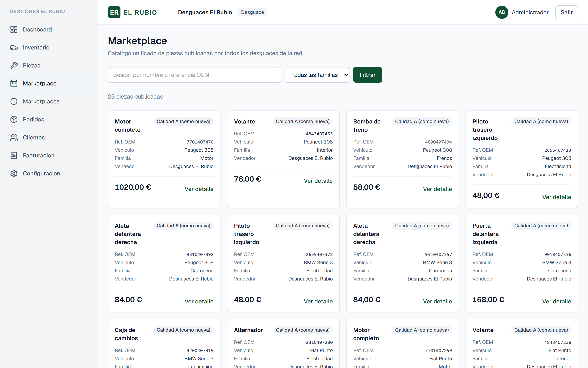This screenshot has height=368, width=588.
Task: Click OEM reference 2655407413
Action: [558, 150]
